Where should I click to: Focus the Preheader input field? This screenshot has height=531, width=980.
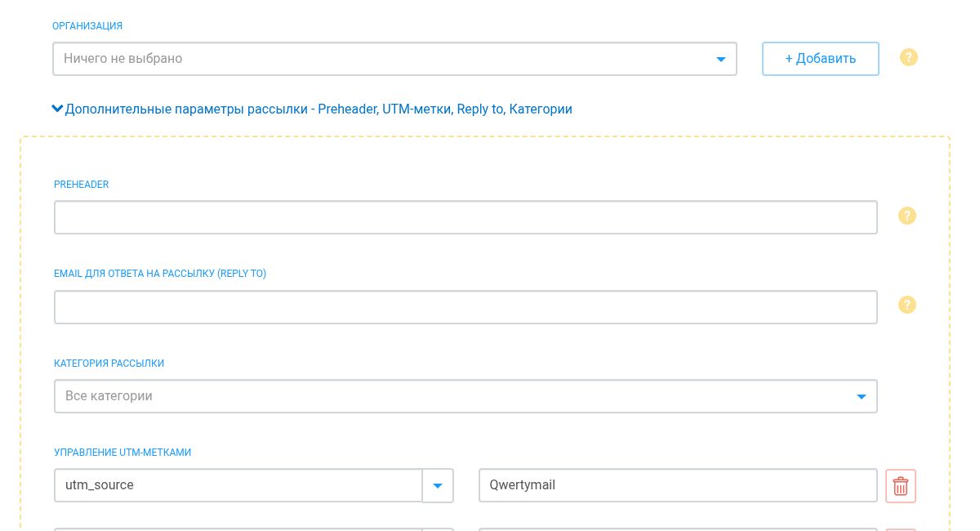tap(465, 217)
